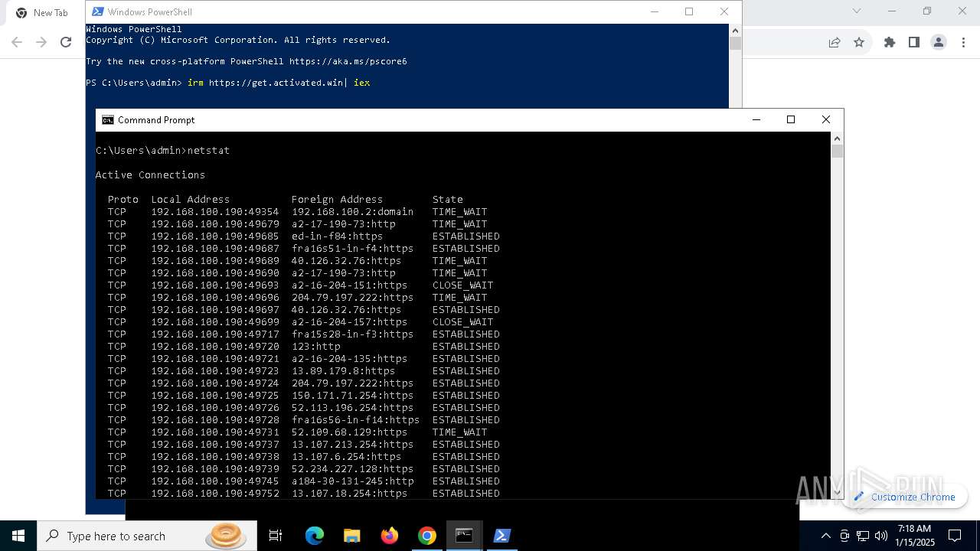The image size is (980, 551).
Task: Switch to Chrome taskbar icon
Action: tap(427, 536)
